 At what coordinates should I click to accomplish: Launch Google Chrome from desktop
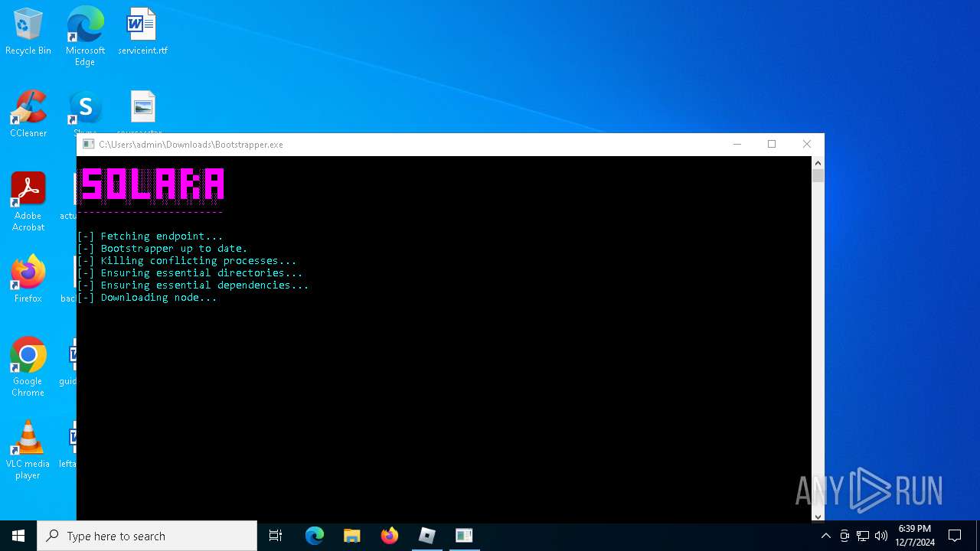coord(28,367)
